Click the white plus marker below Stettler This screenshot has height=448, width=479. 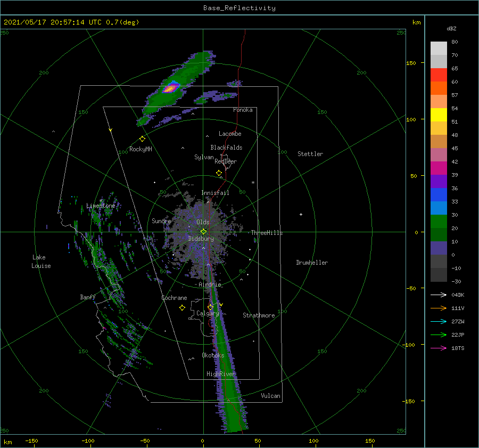click(301, 214)
